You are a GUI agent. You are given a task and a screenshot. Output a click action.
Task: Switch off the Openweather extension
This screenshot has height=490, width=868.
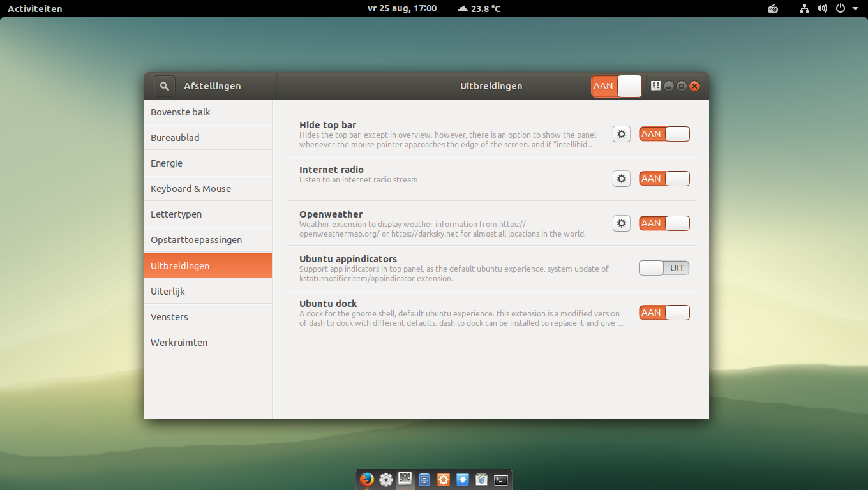664,223
